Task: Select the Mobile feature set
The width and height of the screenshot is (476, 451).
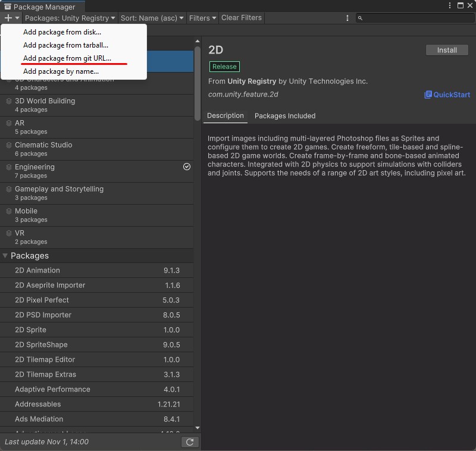Action: click(x=96, y=215)
